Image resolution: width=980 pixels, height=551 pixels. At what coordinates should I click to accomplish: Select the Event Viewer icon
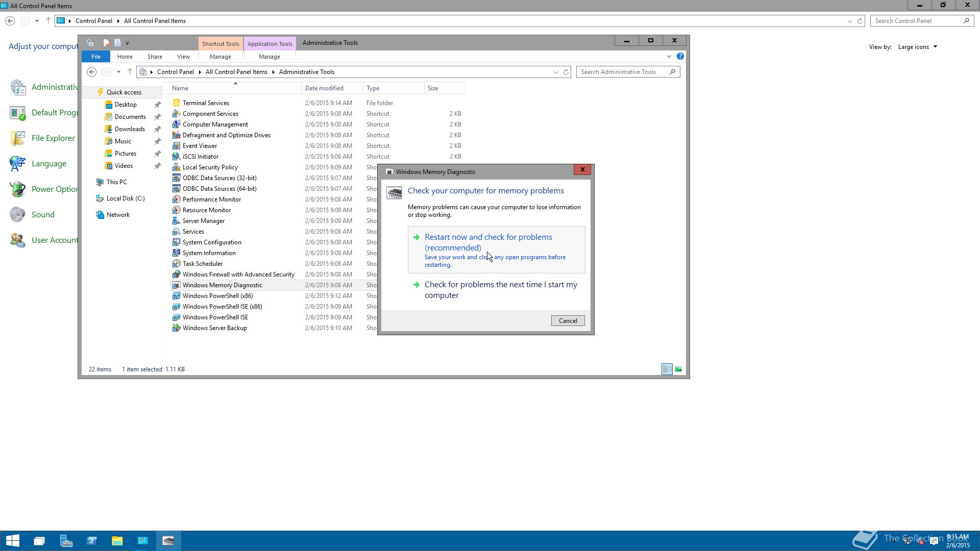click(x=176, y=146)
